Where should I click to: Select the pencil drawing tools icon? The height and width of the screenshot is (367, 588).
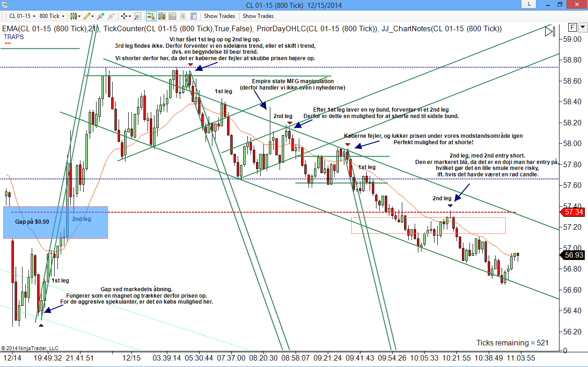87,16
